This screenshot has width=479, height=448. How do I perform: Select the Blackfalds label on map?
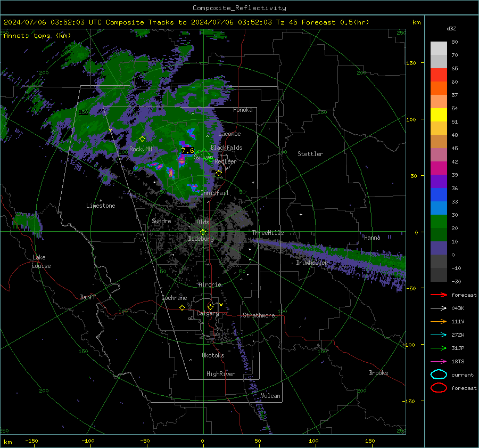tap(226, 148)
